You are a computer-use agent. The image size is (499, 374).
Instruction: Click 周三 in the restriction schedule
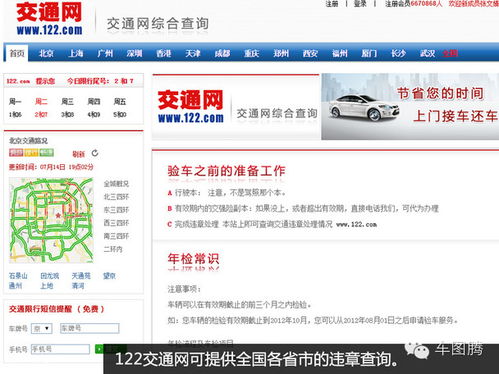67,102
